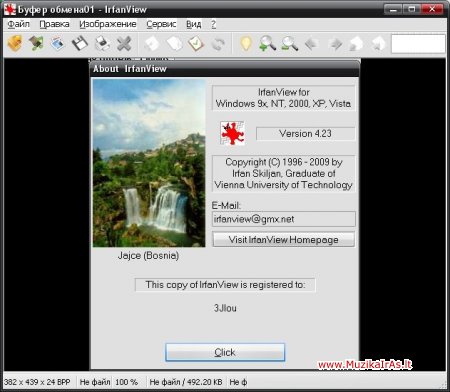The width and height of the screenshot is (450, 392).
Task: Go to previous image with left arrow
Action: 312,43
